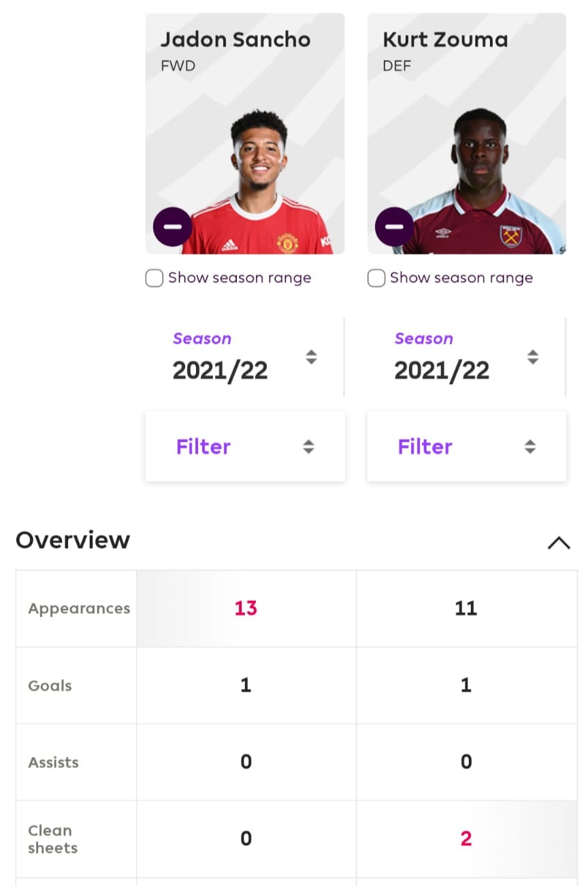Image resolution: width=588 pixels, height=886 pixels.
Task: Click Sancho's season sort arrows icon
Action: point(311,357)
